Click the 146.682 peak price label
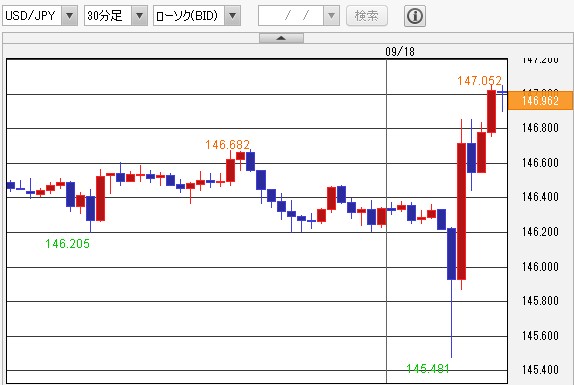574x385 pixels. (227, 145)
